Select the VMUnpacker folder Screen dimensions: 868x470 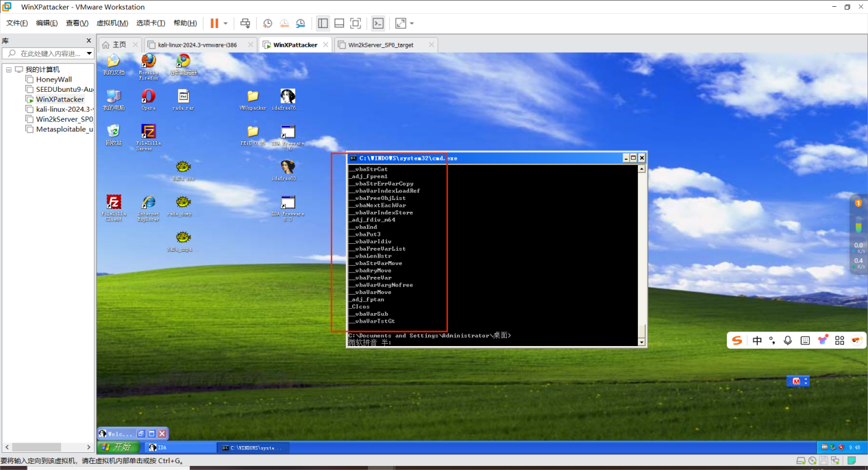click(x=253, y=99)
